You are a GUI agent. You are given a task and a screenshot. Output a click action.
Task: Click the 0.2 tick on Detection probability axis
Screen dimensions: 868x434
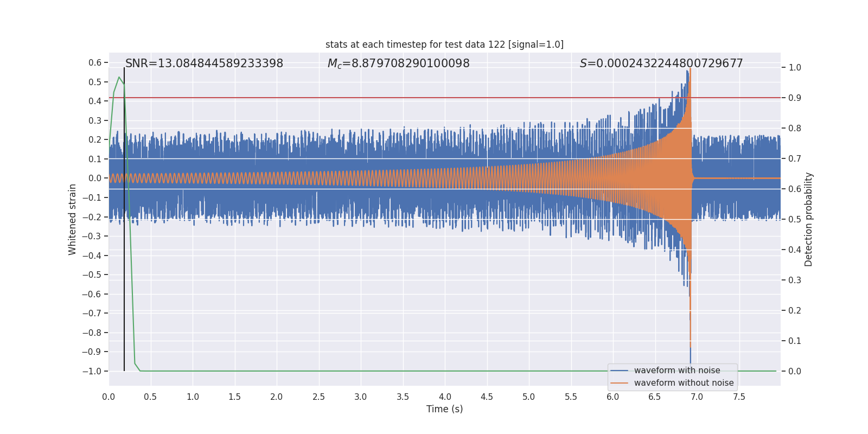tap(795, 311)
